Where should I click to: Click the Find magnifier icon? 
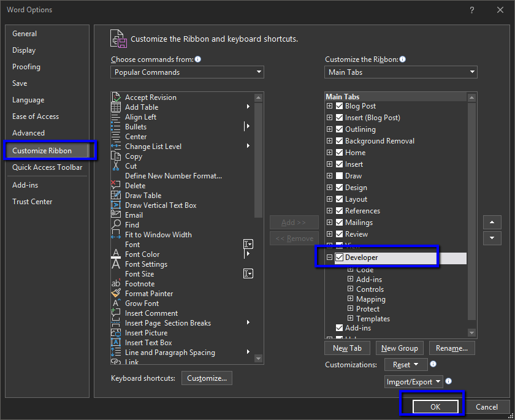click(x=116, y=225)
